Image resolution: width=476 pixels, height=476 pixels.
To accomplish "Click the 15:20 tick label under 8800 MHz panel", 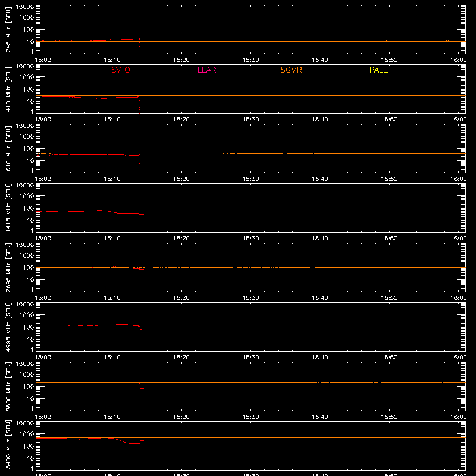I will (181, 417).
